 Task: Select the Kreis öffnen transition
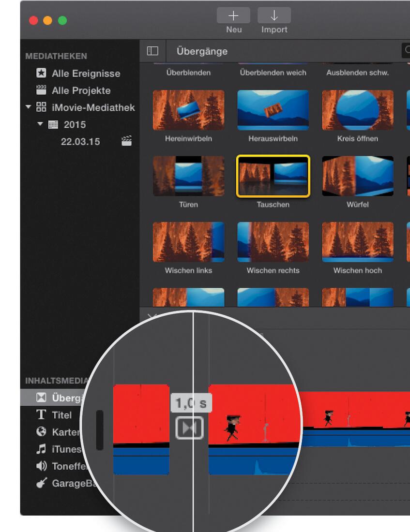[x=357, y=110]
